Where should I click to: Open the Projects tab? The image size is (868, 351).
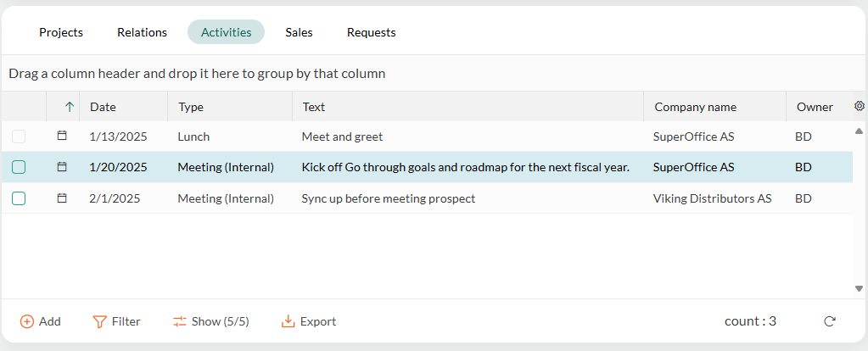pyautogui.click(x=61, y=32)
